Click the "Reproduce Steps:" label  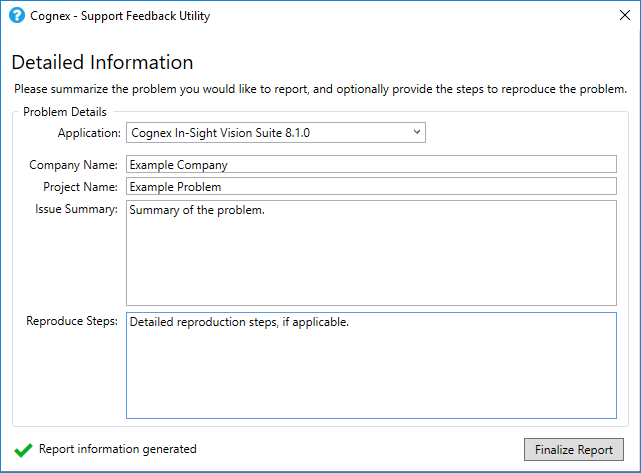click(72, 321)
